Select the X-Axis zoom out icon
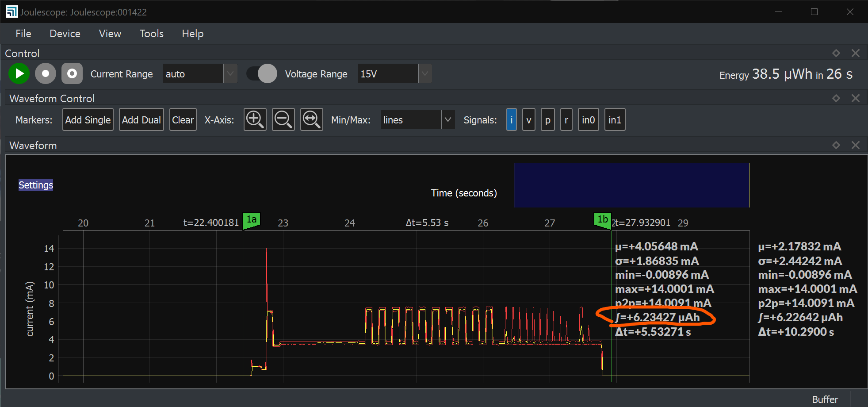 (283, 119)
